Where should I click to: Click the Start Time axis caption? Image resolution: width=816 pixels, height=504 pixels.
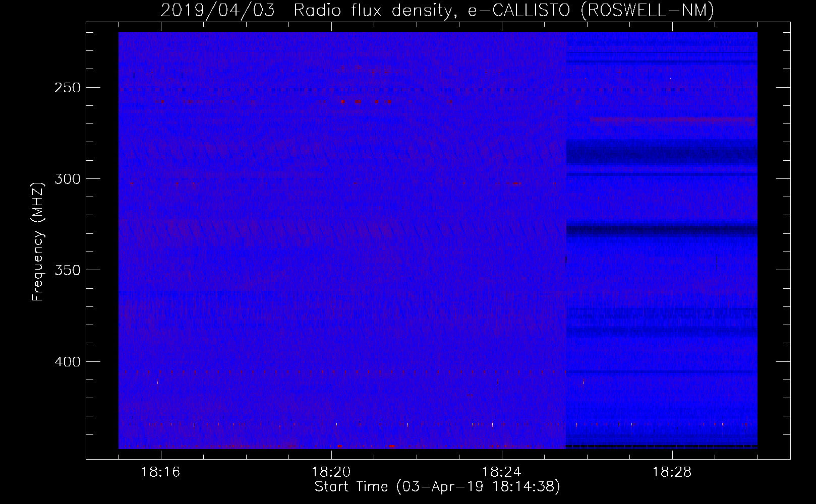tap(437, 487)
